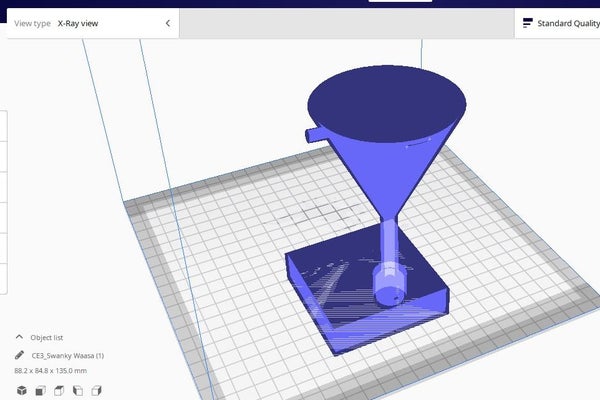
Task: Open the View type X-Ray view dropdown
Action: pos(93,23)
